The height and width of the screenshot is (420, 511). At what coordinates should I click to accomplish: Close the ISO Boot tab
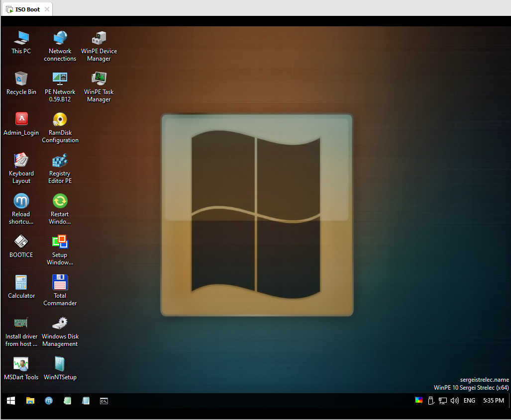coord(47,9)
